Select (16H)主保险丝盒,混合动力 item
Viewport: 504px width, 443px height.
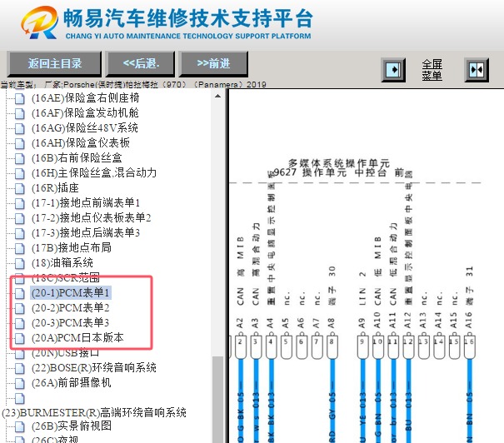pyautogui.click(x=94, y=173)
